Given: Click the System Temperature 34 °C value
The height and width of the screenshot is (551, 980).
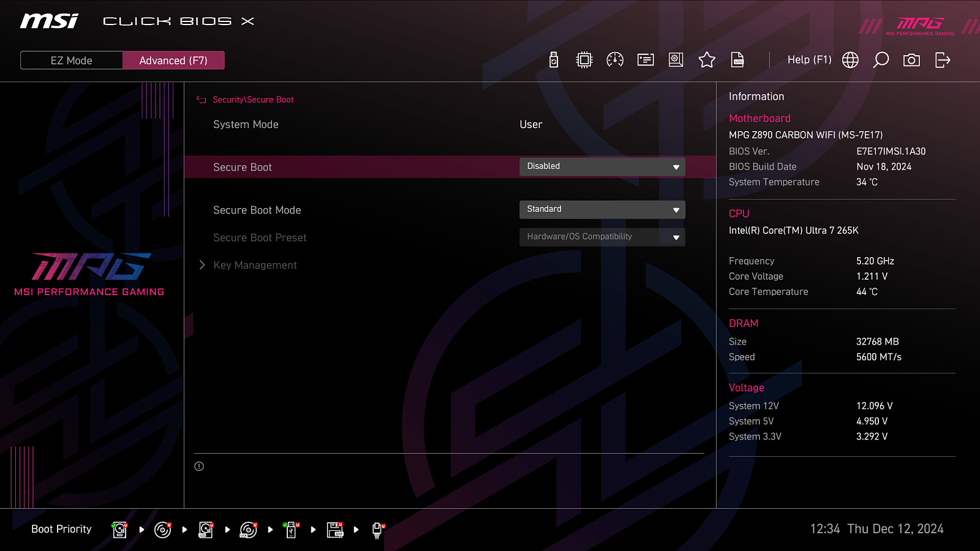Looking at the screenshot, I should click(867, 182).
